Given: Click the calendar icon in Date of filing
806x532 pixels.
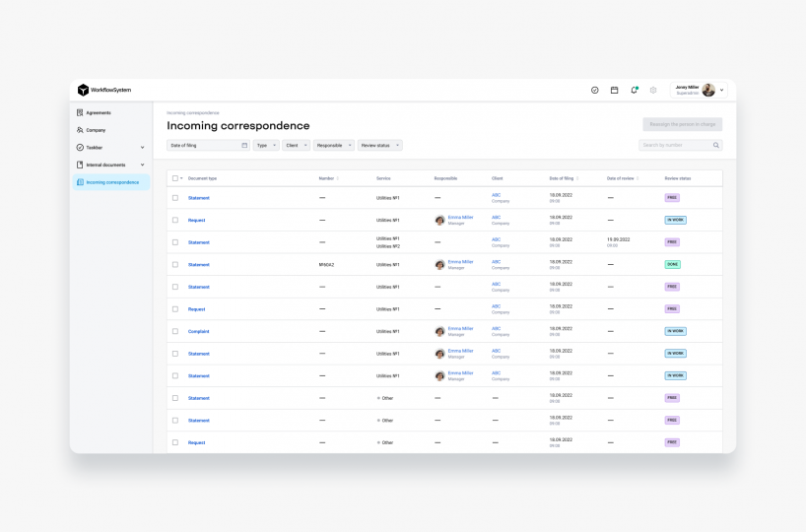Looking at the screenshot, I should point(244,145).
